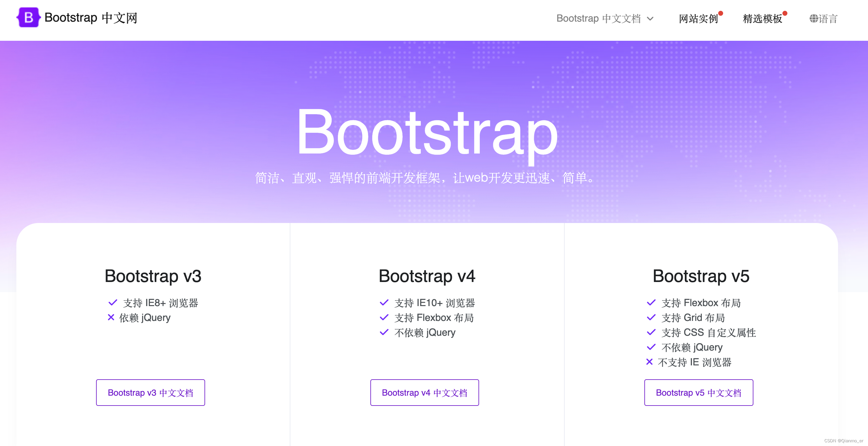This screenshot has width=868, height=446.
Task: Open the 网站实例 menu item
Action: point(698,19)
